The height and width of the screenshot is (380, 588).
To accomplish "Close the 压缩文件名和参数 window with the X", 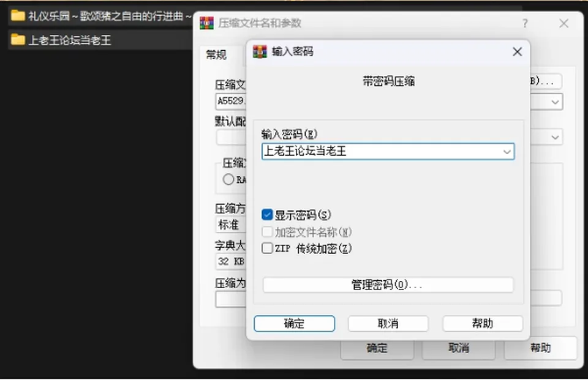I will [x=563, y=24].
